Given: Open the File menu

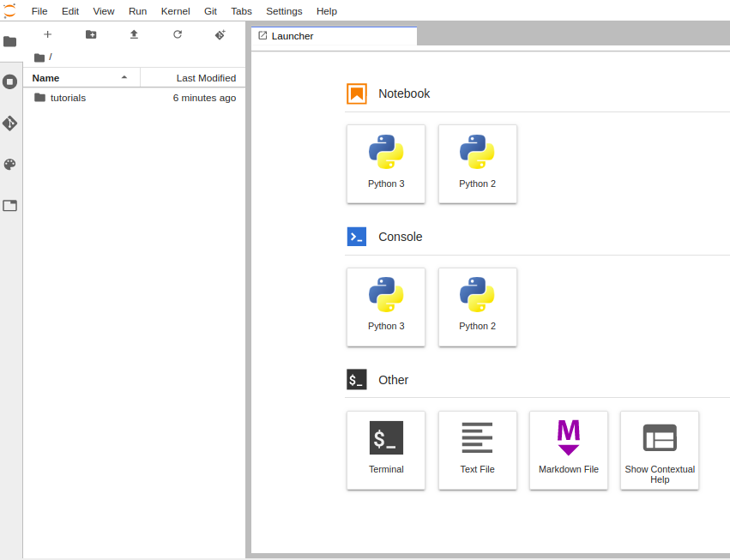Looking at the screenshot, I should (39, 11).
